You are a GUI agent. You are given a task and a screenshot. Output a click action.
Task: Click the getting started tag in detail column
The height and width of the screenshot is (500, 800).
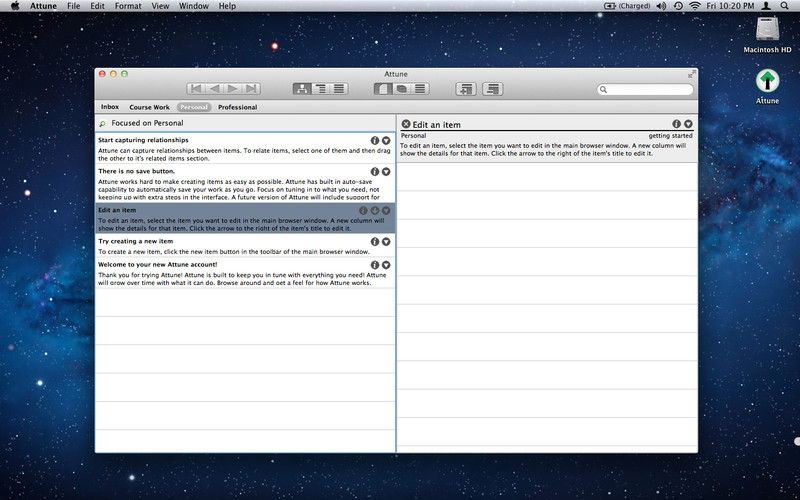[670, 136]
